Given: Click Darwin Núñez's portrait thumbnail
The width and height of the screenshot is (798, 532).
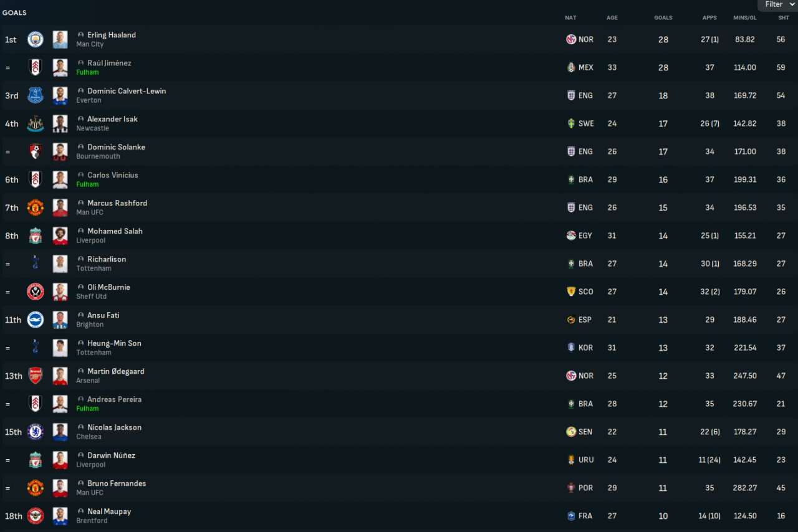Looking at the screenshot, I should (60, 460).
